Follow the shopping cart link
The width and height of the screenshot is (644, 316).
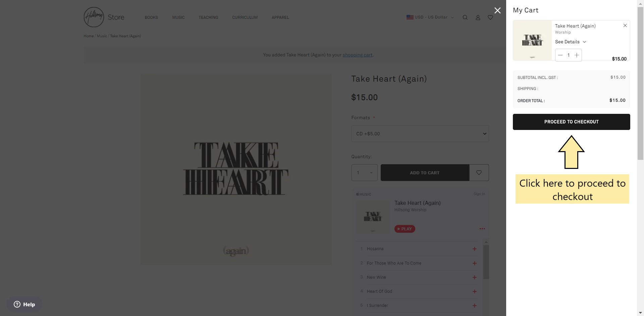[358, 55]
